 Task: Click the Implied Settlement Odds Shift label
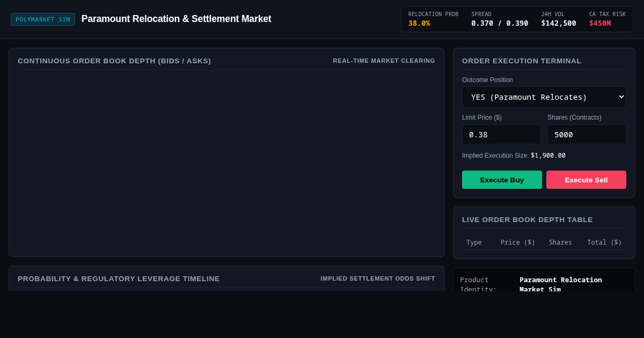coord(378,278)
